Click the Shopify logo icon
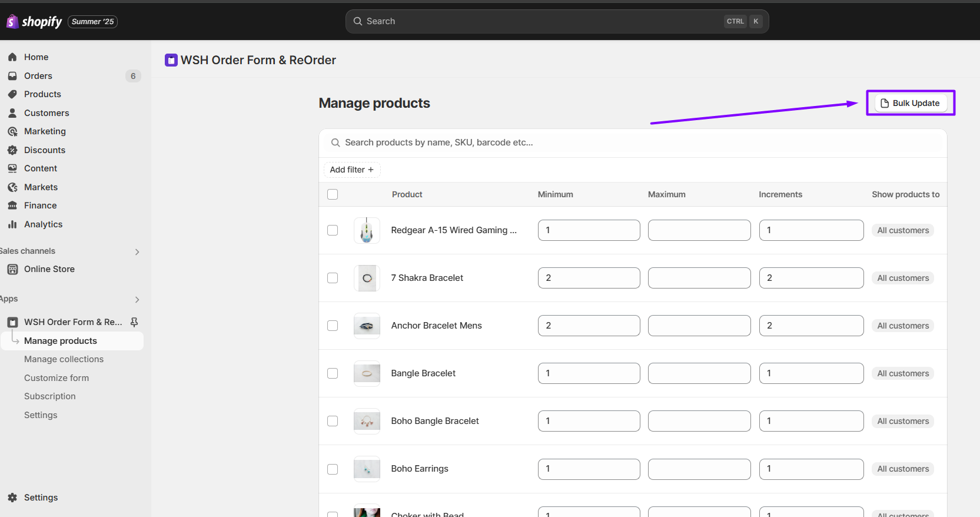 (12, 22)
